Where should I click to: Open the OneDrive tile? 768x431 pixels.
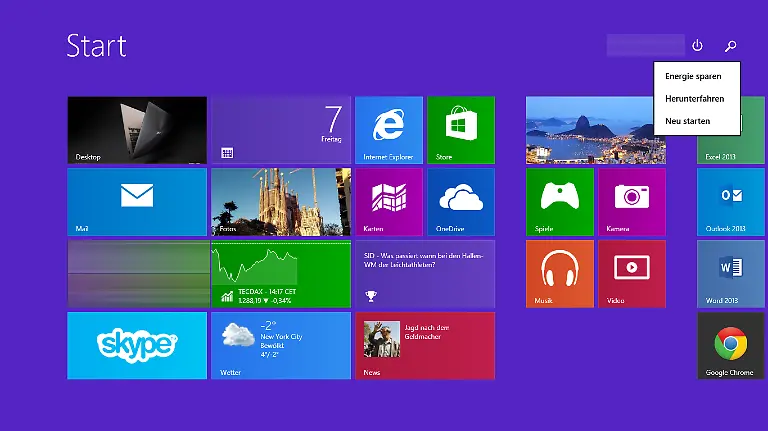461,202
